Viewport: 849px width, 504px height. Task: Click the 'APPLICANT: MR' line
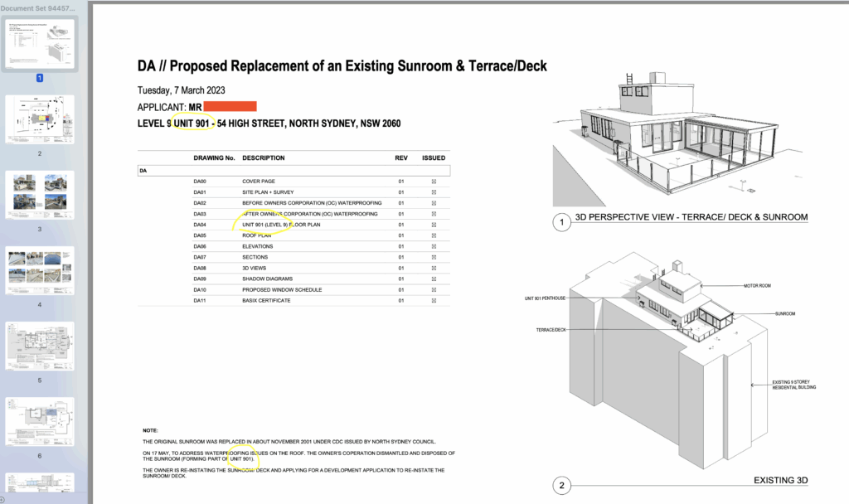click(x=169, y=107)
